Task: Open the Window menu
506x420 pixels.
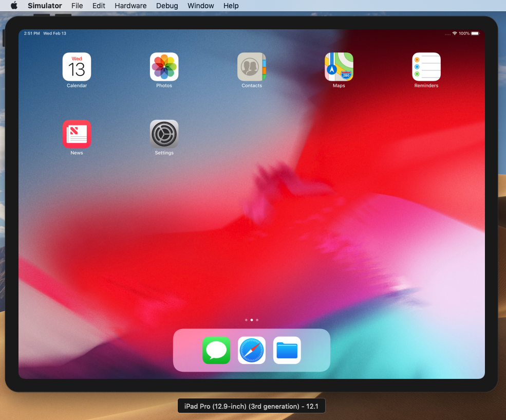Action: [x=201, y=6]
